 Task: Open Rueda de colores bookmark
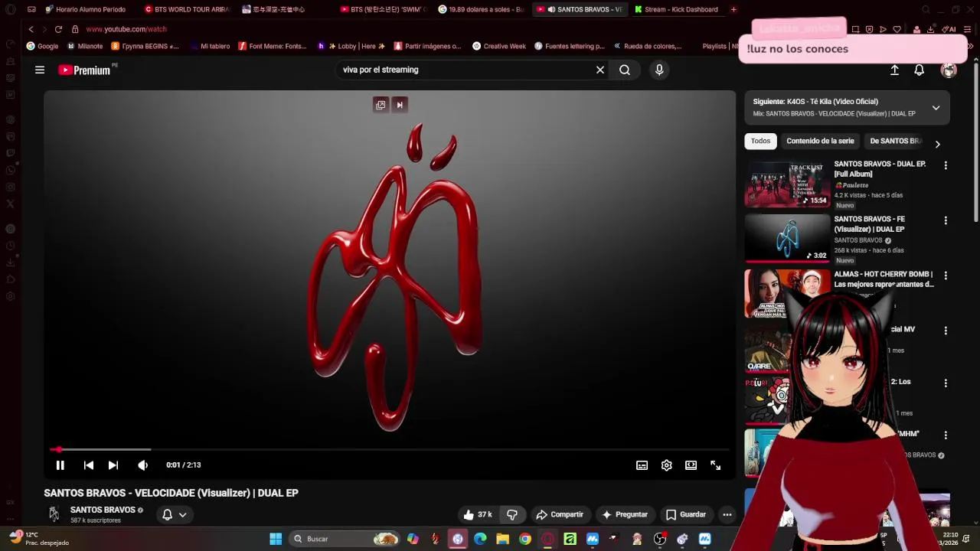648,46
